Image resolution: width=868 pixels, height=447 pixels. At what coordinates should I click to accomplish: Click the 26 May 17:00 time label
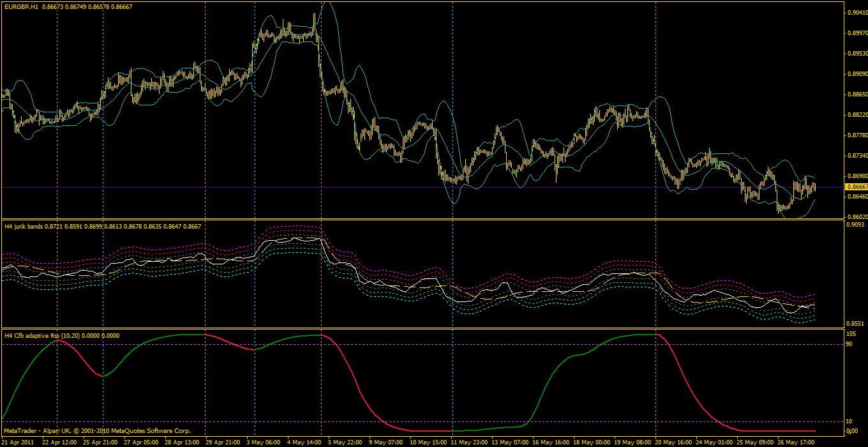tap(795, 442)
